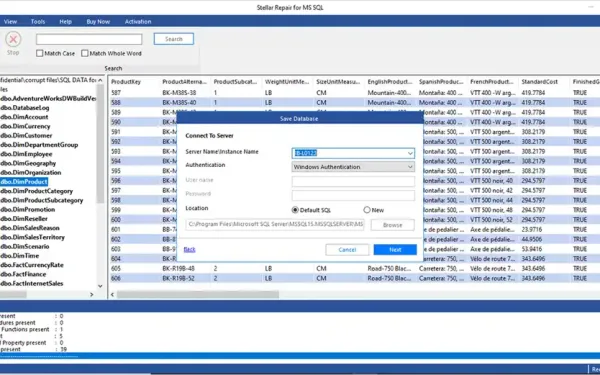The height and width of the screenshot is (375, 600).
Task: Click the Next button in Save Database
Action: tap(395, 250)
